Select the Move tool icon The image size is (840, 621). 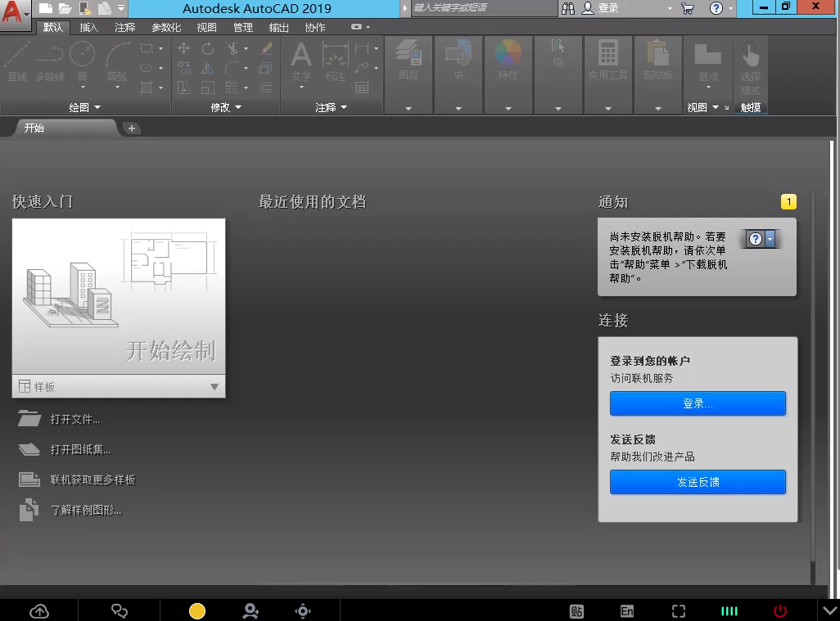[183, 49]
